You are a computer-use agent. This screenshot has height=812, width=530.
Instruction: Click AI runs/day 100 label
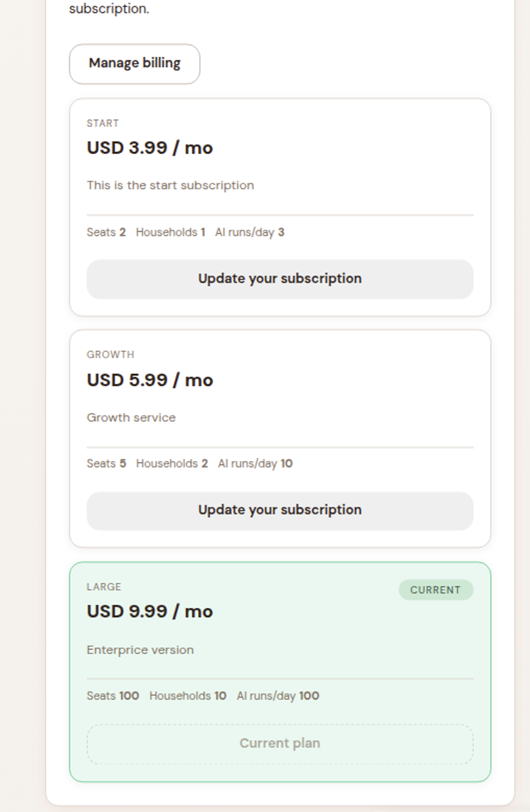278,696
